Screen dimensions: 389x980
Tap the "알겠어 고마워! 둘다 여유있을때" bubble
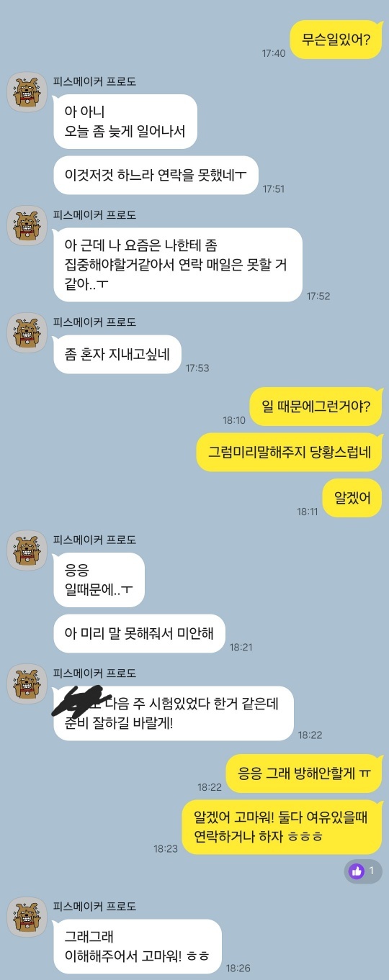(x=282, y=827)
